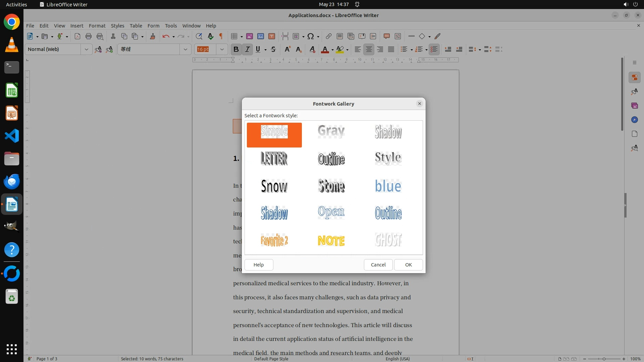Click the Print icon in toolbar
The image size is (644, 362).
[89, 36]
